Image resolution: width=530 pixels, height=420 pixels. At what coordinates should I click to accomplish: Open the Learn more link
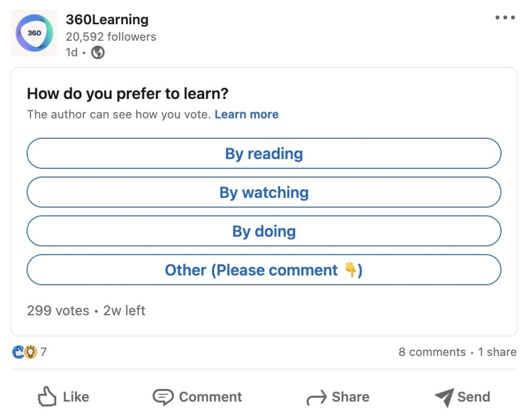pos(246,114)
